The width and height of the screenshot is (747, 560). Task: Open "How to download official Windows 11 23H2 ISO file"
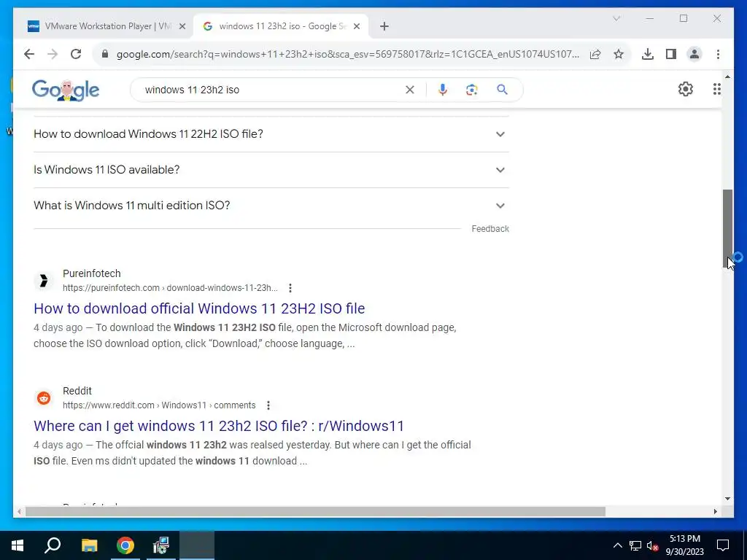pyautogui.click(x=199, y=308)
